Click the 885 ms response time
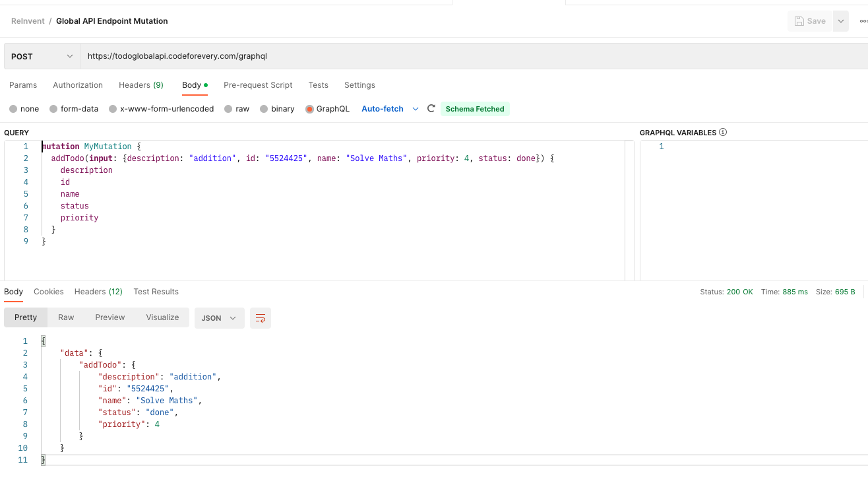Image resolution: width=868 pixels, height=493 pixels. coord(795,292)
